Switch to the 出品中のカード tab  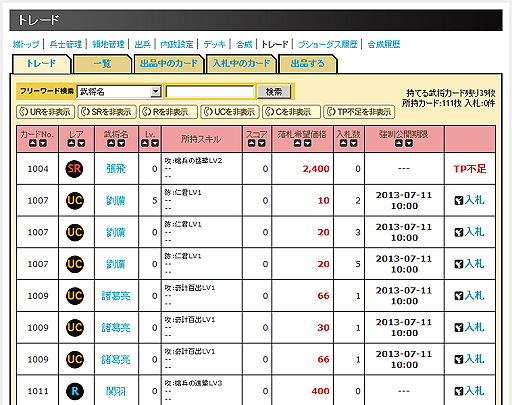(x=169, y=64)
